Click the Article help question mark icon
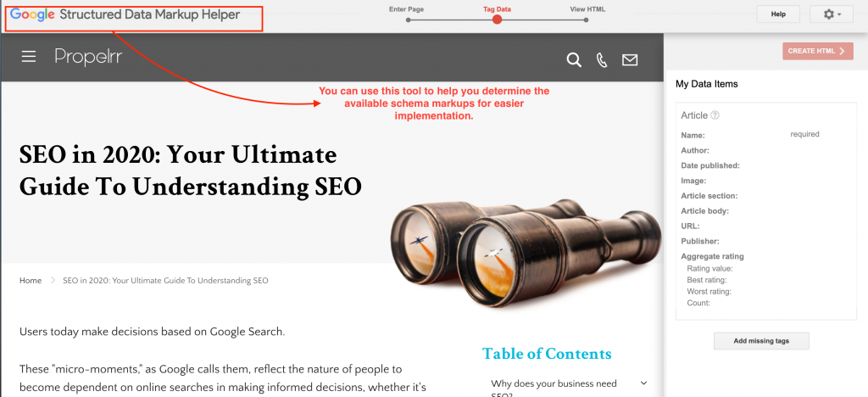Image resolution: width=868 pixels, height=397 pixels. point(715,115)
